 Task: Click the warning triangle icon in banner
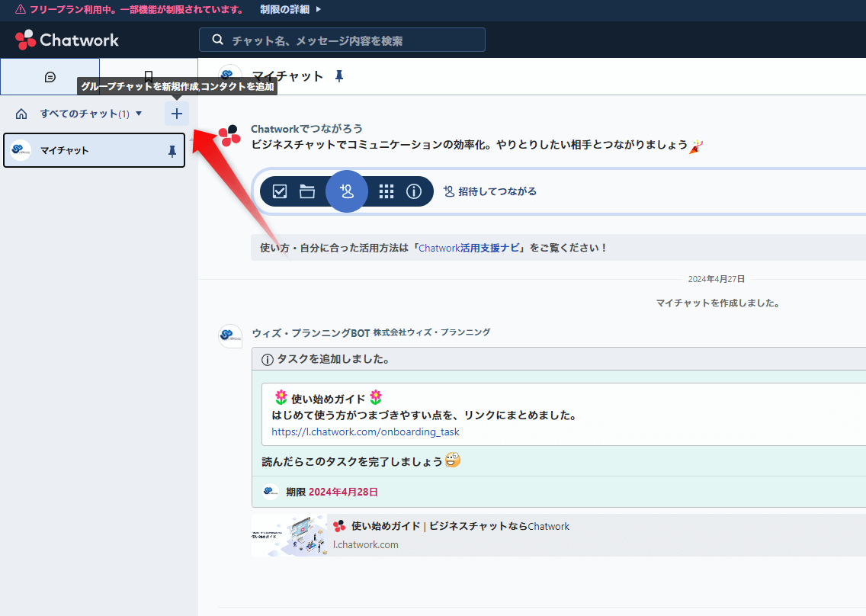[21, 9]
